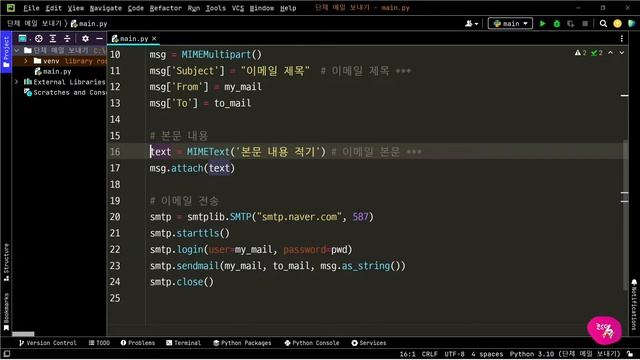
Task: Change UTF-8 file encoding
Action: [454, 354]
